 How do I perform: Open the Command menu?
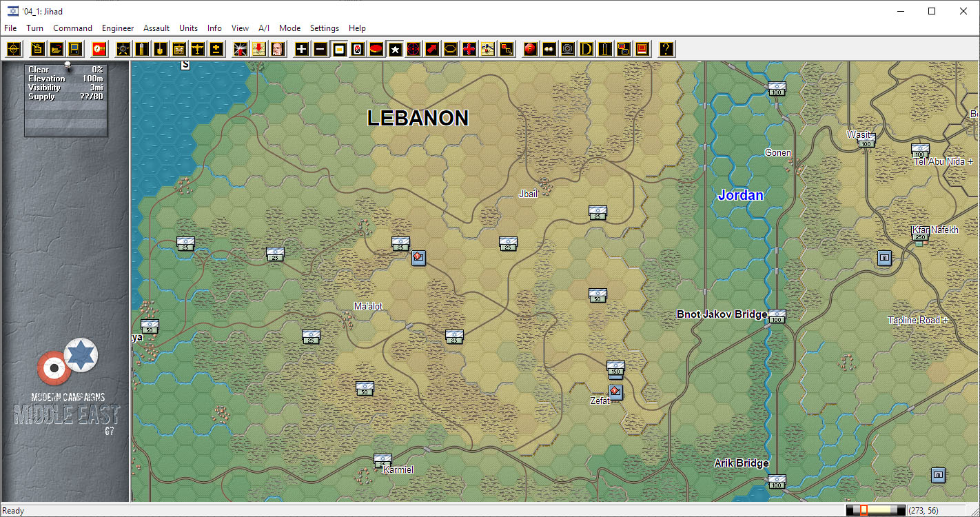(x=72, y=28)
